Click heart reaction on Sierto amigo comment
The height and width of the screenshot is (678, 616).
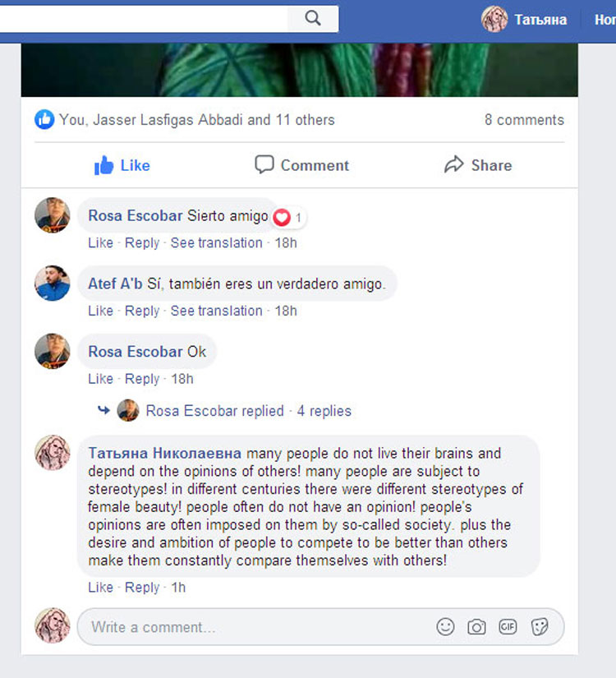[x=282, y=217]
